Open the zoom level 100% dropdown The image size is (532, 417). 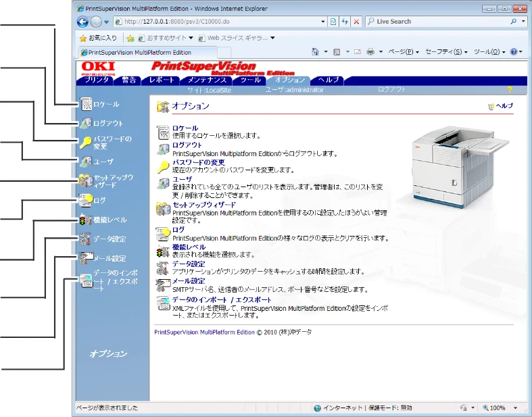pyautogui.click(x=515, y=408)
